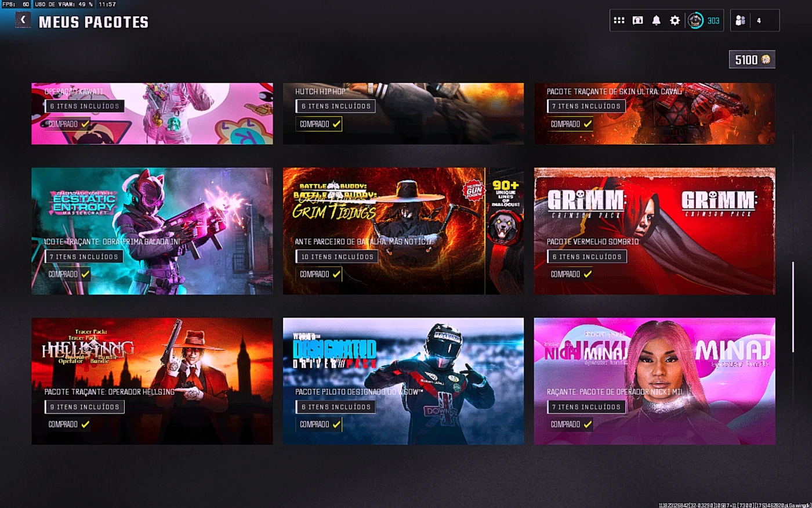The width and height of the screenshot is (812, 508).
Task: Click the Comprado badge on Grim Tidings
Action: click(x=319, y=274)
